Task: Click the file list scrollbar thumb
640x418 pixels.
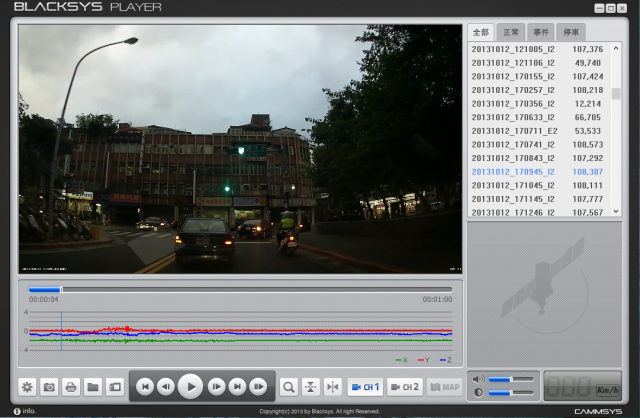Action: (616, 93)
